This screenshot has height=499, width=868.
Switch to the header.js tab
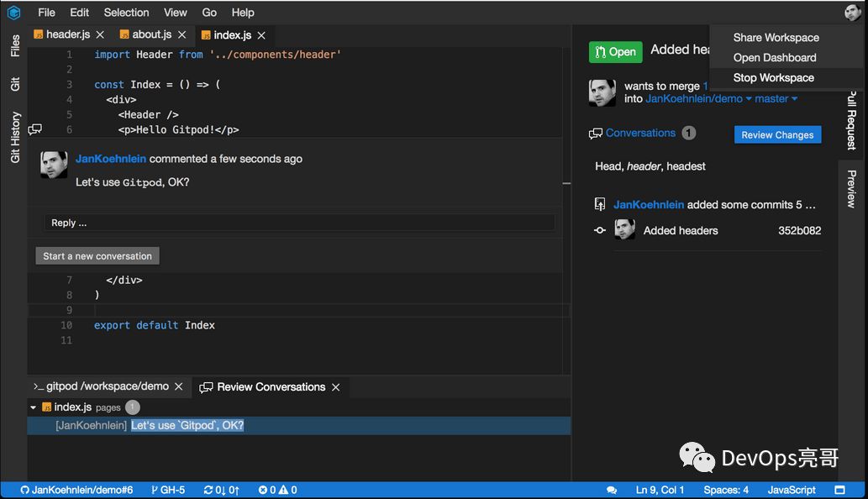(67, 34)
